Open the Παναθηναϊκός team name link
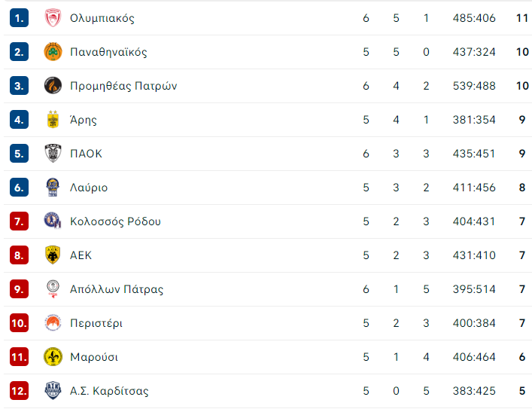This screenshot has height=409, width=532. (x=108, y=52)
